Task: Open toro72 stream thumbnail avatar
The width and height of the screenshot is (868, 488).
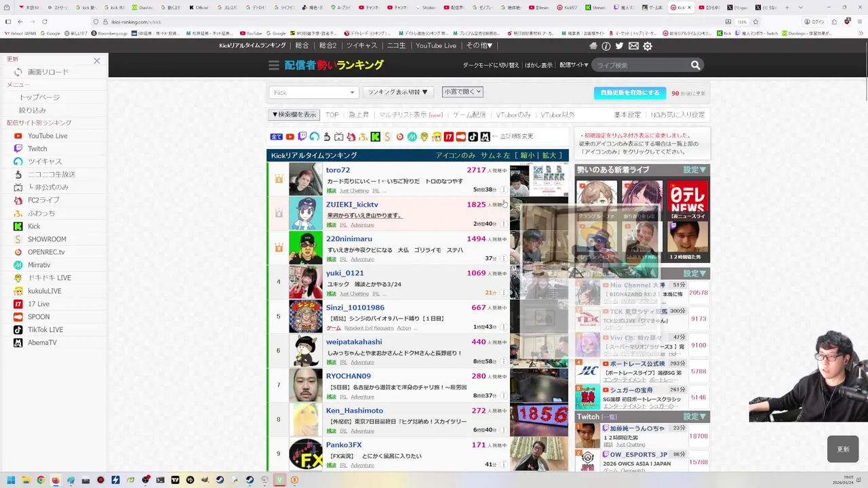Action: tap(306, 179)
